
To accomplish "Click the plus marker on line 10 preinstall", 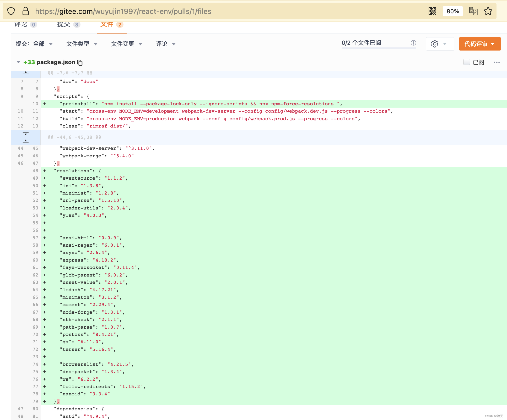I will 45,104.
